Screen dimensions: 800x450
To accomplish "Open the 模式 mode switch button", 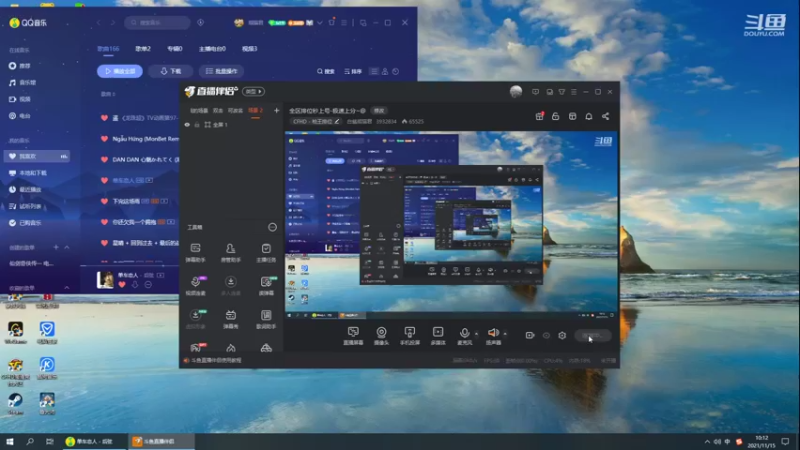I will tap(254, 91).
